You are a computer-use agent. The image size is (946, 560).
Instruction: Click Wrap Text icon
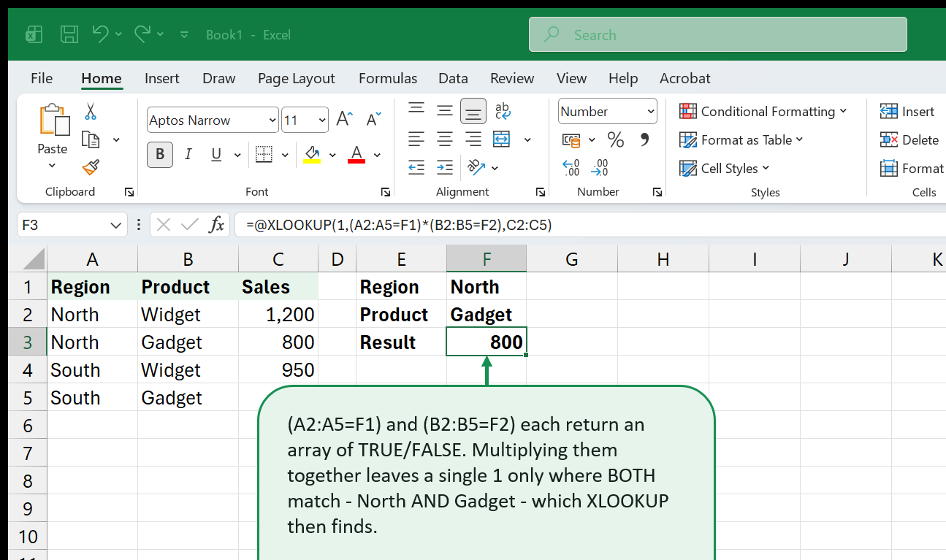pos(503,111)
